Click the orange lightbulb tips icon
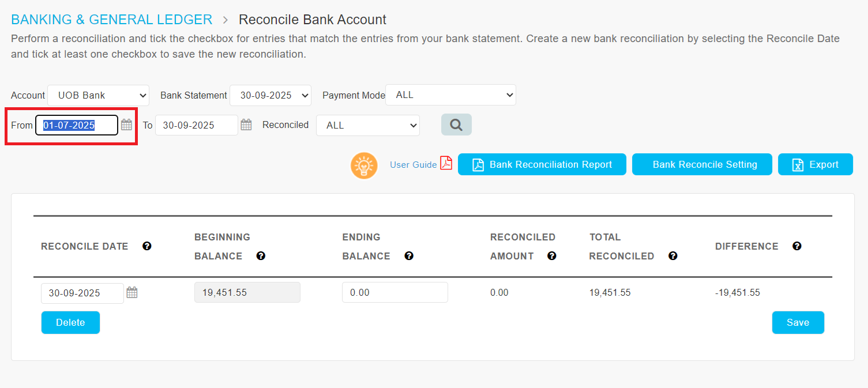 click(364, 165)
